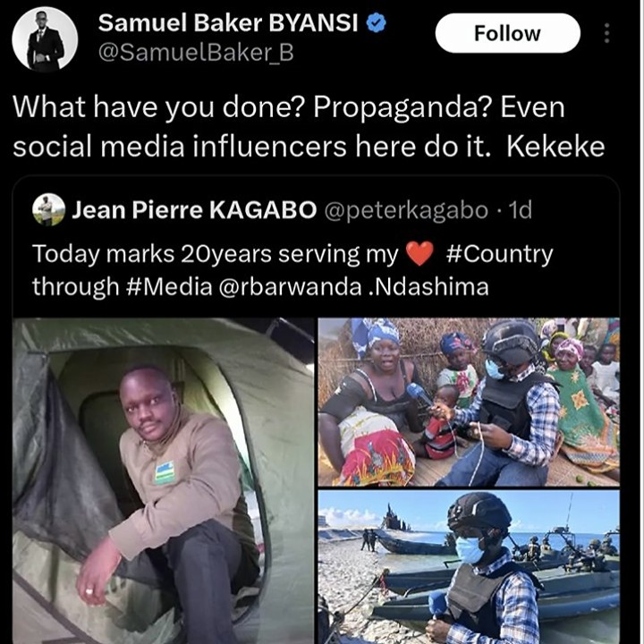Click the blue verified badge icon

coord(376,23)
